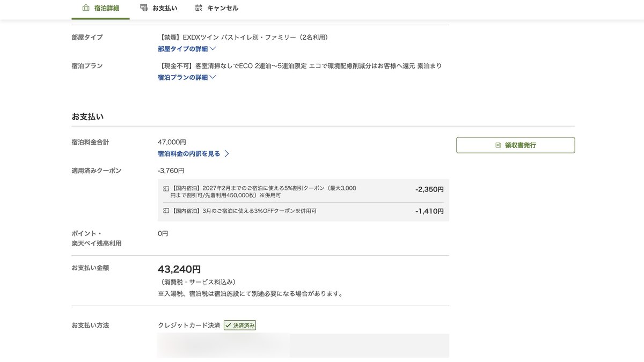Click the 宿泊料金合計 label
The height and width of the screenshot is (362, 644).
(90, 142)
